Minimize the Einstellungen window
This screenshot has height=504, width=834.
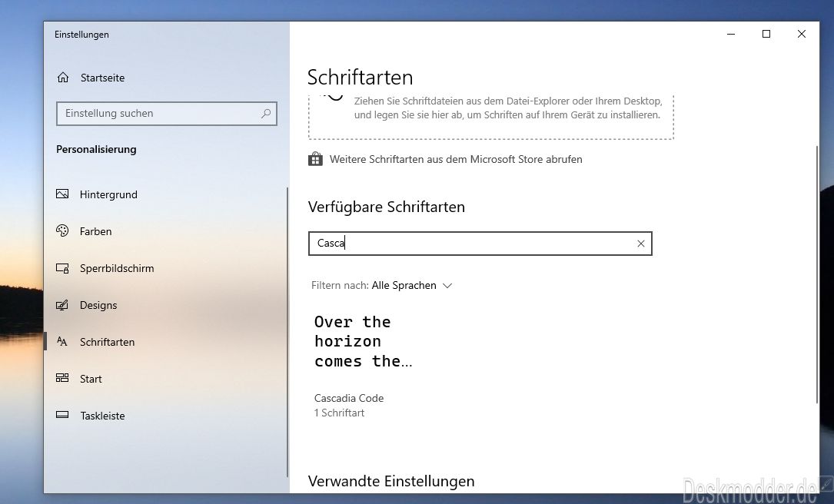731,34
